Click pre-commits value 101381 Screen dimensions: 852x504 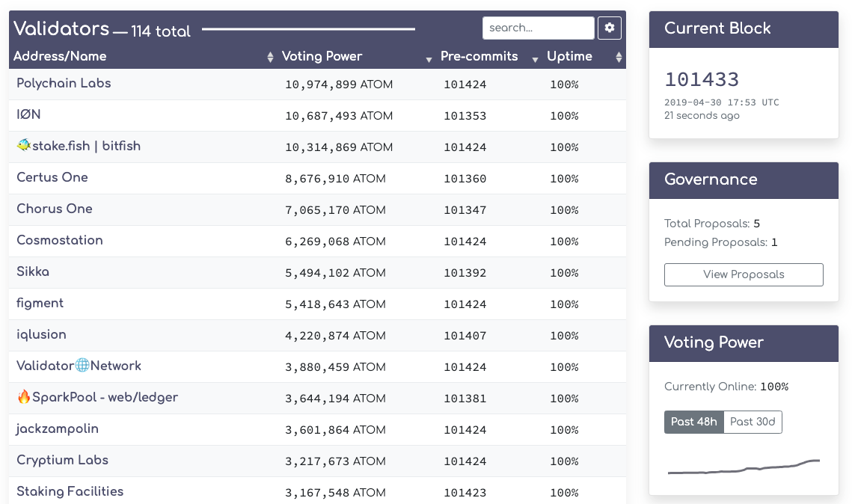[465, 399]
